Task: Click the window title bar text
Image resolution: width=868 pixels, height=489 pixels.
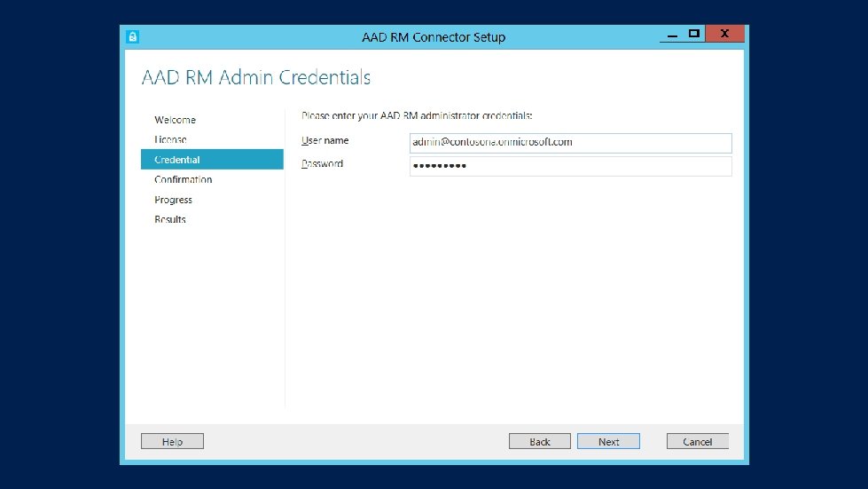Action: [434, 37]
